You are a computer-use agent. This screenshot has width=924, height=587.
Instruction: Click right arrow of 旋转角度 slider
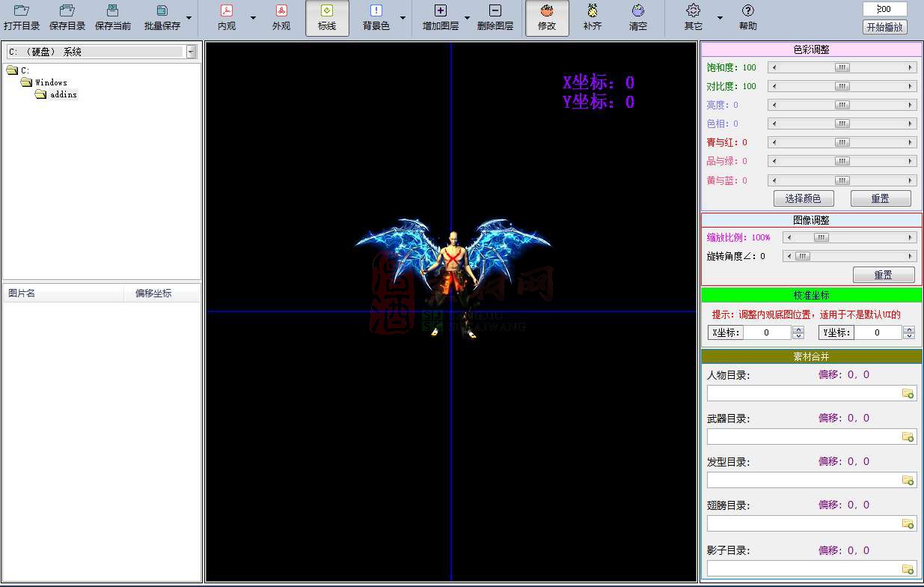click(x=911, y=256)
